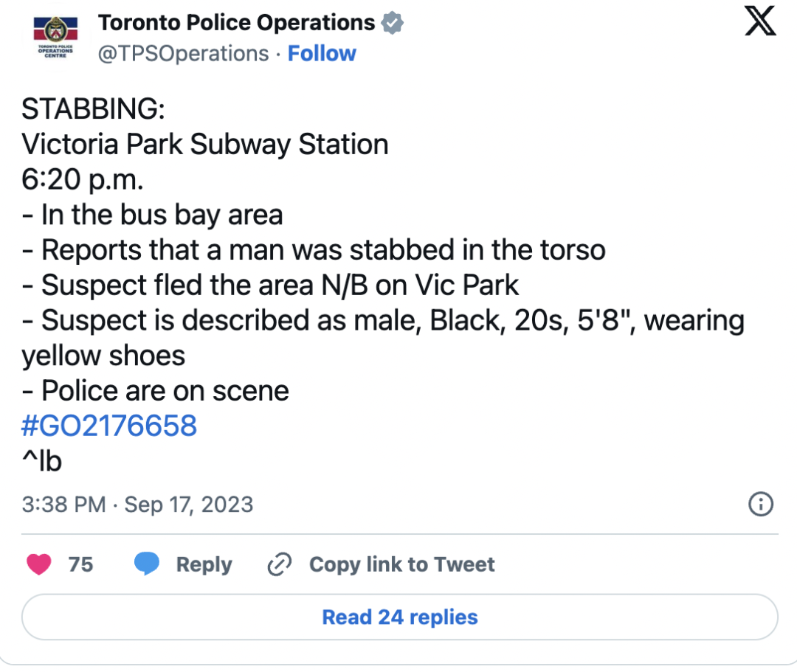Open Read 24 replies button
This screenshot has height=672, width=797.
pos(399,617)
